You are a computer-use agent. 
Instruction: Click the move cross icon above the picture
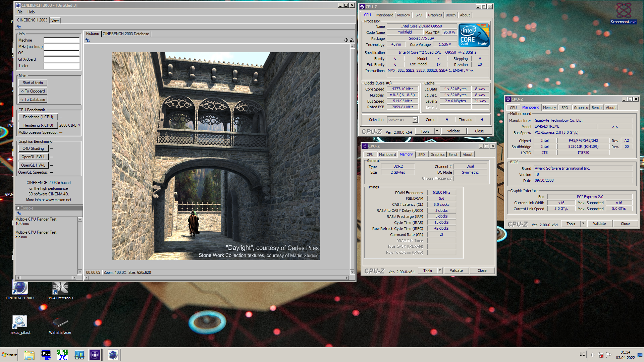(346, 40)
